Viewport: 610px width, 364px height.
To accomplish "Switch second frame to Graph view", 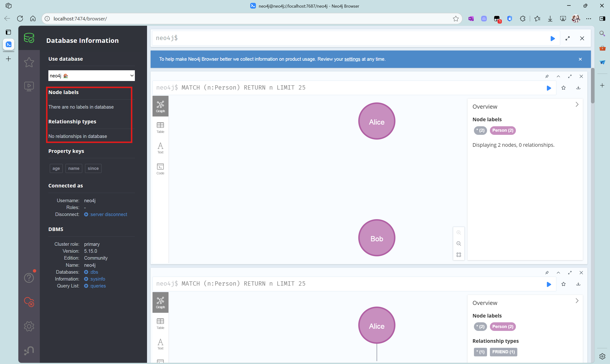I will (160, 303).
